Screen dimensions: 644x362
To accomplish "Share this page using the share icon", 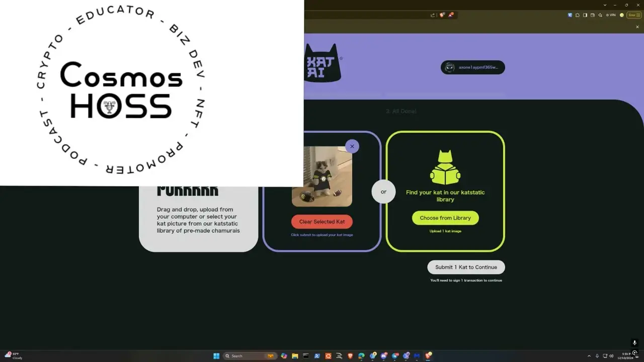I will click(433, 15).
